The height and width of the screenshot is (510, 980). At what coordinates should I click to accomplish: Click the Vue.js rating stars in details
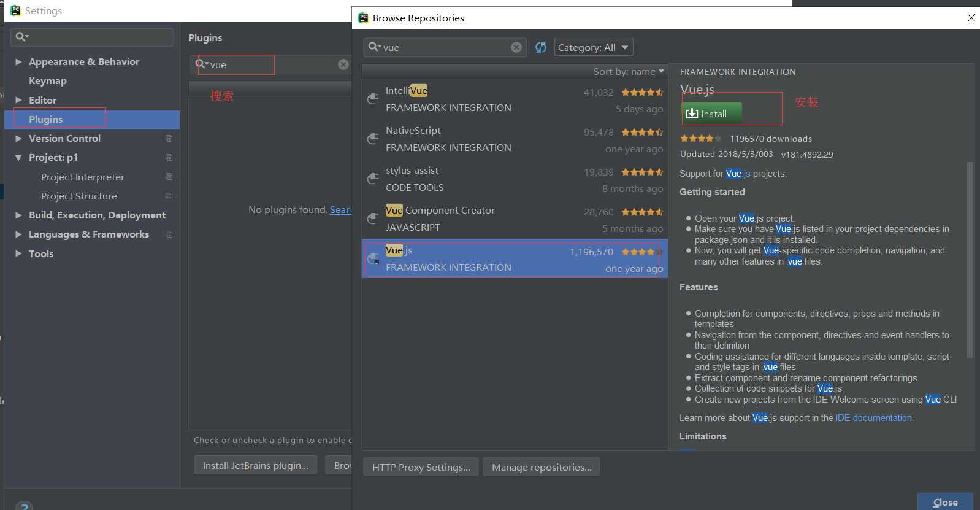(x=700, y=139)
